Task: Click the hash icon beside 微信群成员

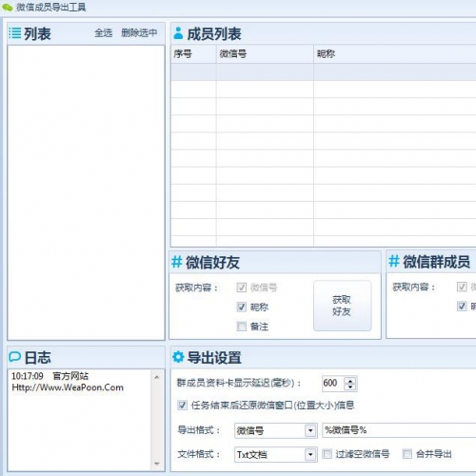Action: (x=394, y=262)
